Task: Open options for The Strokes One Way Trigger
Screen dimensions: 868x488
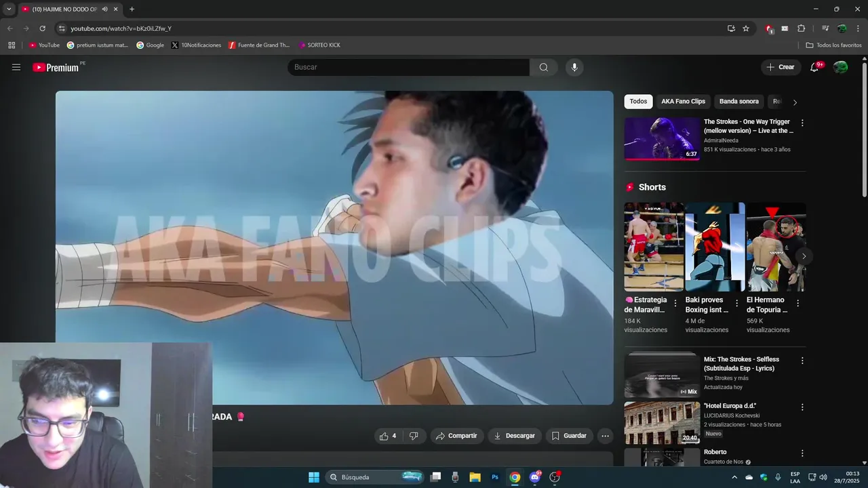Action: pos(802,123)
